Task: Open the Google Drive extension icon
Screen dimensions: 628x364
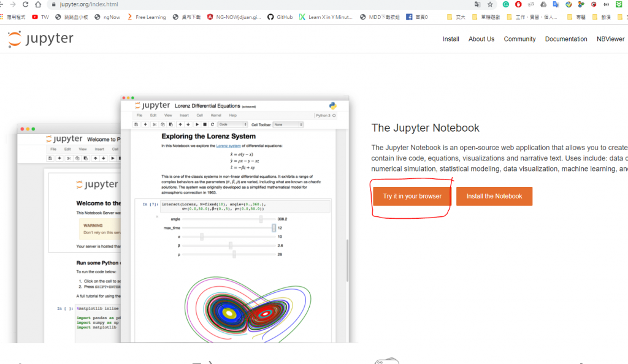Action: pos(543,4)
